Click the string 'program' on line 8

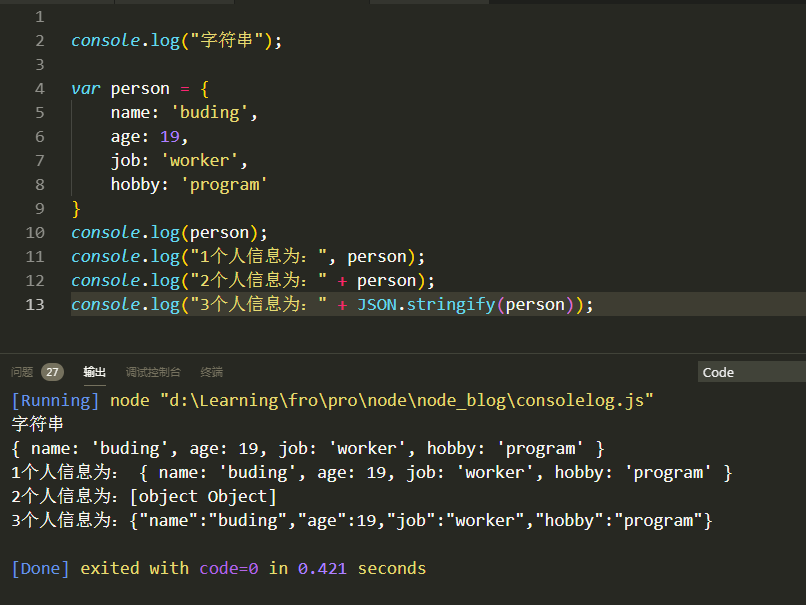(223, 184)
